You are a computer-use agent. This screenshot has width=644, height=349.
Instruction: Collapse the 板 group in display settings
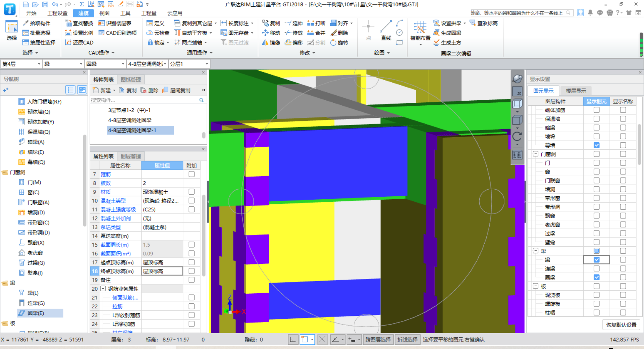click(x=536, y=286)
